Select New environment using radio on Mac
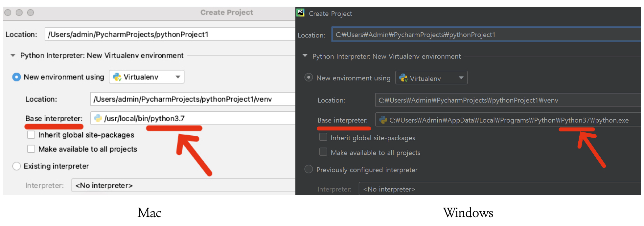Screen dimensions: 644x226 coord(16,77)
